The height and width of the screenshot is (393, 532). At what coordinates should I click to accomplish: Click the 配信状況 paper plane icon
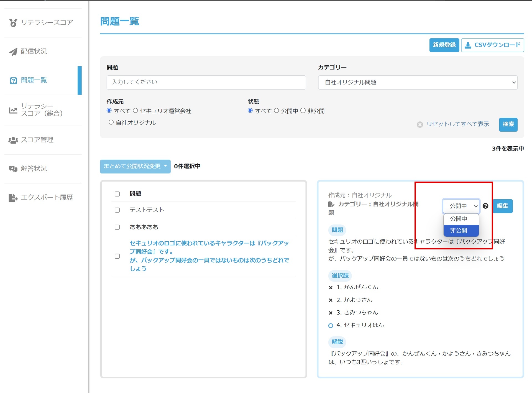tap(13, 52)
